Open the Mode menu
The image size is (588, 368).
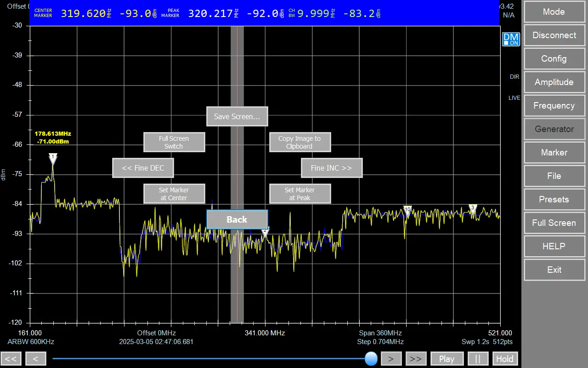554,12
